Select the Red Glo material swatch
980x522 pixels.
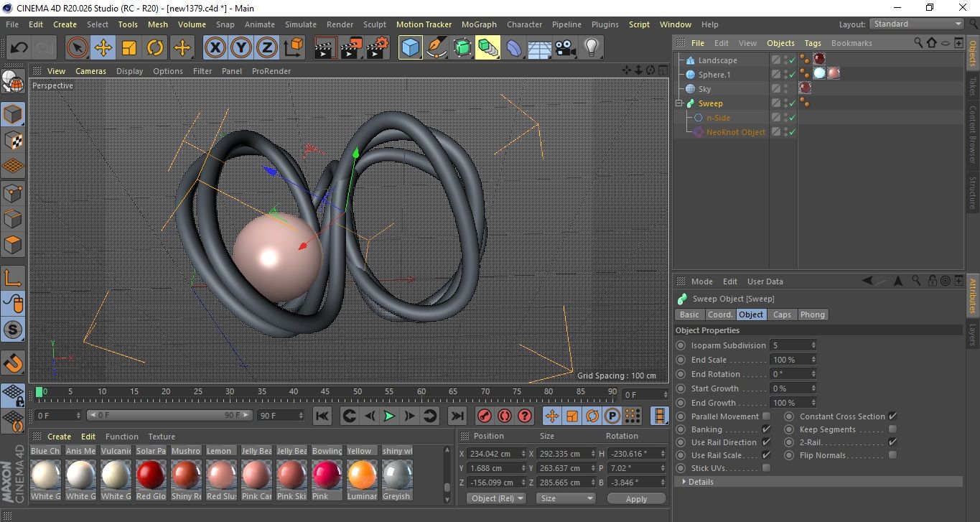[151, 475]
